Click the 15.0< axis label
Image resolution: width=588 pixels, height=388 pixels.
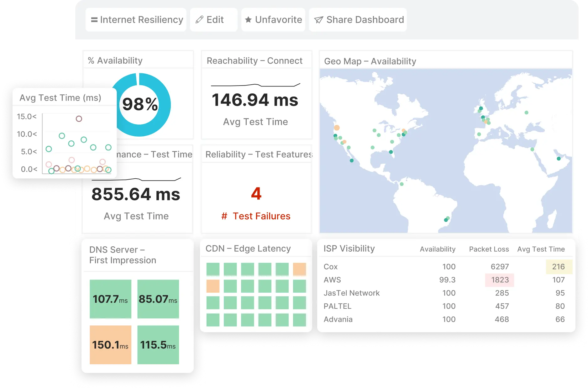(27, 117)
